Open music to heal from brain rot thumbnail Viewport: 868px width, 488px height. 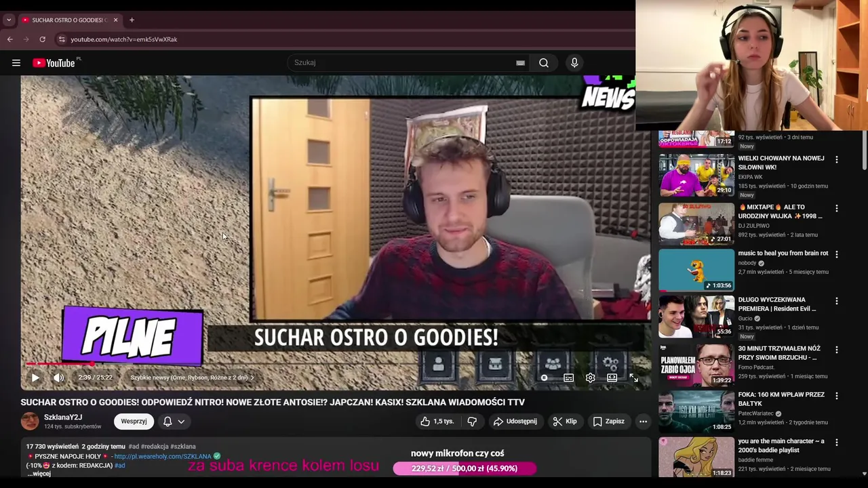[696, 270]
